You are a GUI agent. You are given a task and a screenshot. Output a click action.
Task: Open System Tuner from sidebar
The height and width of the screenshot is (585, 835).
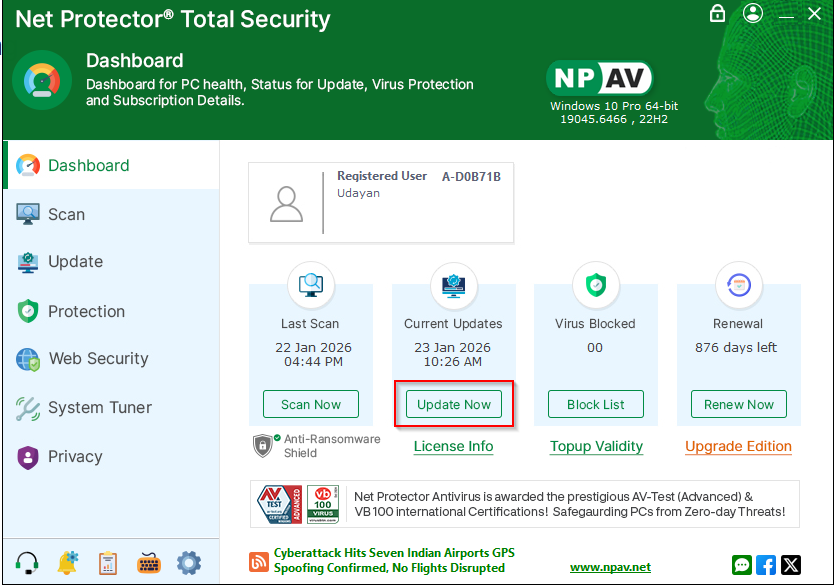coord(100,407)
